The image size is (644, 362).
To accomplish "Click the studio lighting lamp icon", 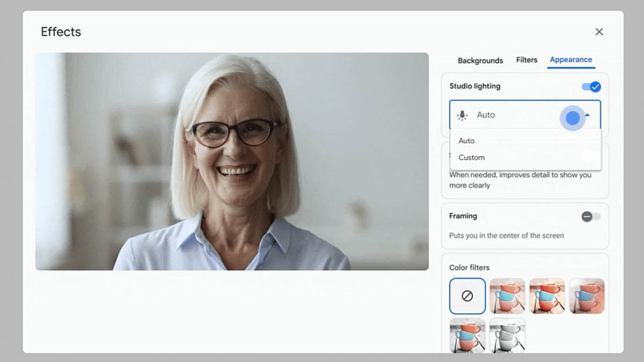I will pyautogui.click(x=462, y=115).
